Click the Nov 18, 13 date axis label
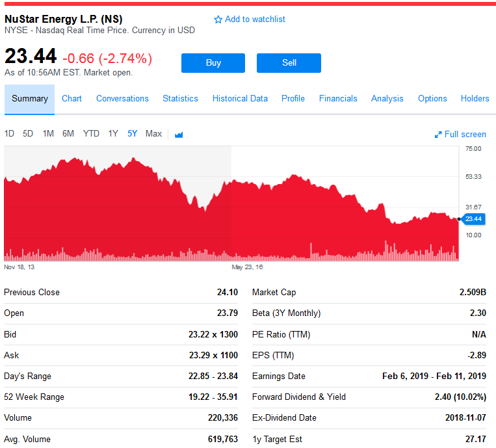This screenshot has width=496, height=448. coord(20,267)
